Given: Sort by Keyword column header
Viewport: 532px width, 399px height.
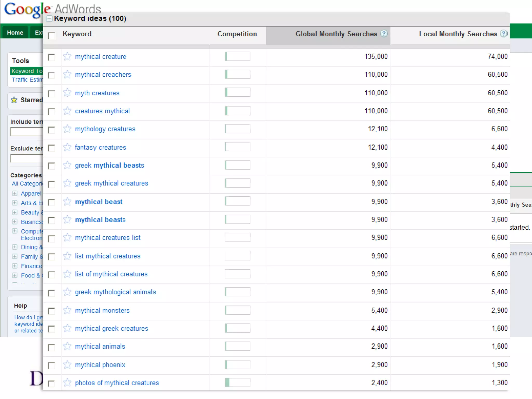Looking at the screenshot, I should 77,34.
